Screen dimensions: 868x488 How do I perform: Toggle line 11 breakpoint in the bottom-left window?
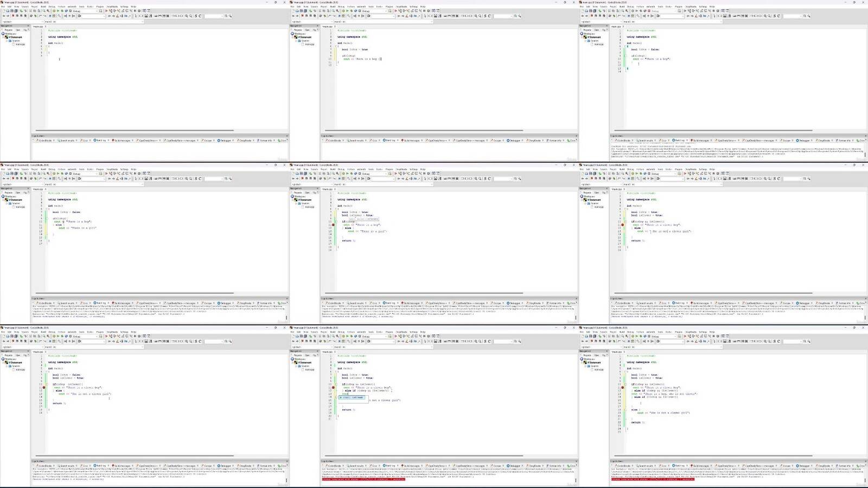click(x=44, y=388)
